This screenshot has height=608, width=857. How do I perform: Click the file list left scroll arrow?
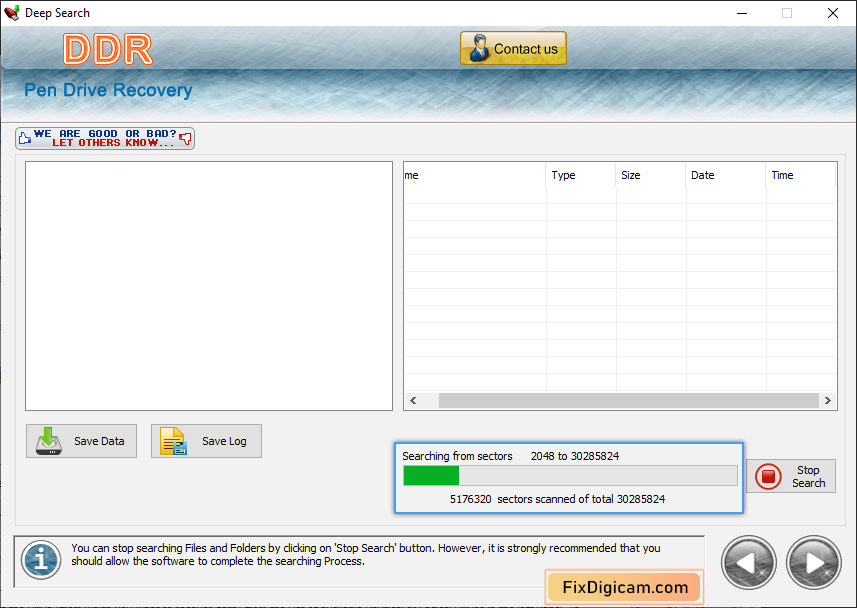[x=413, y=400]
